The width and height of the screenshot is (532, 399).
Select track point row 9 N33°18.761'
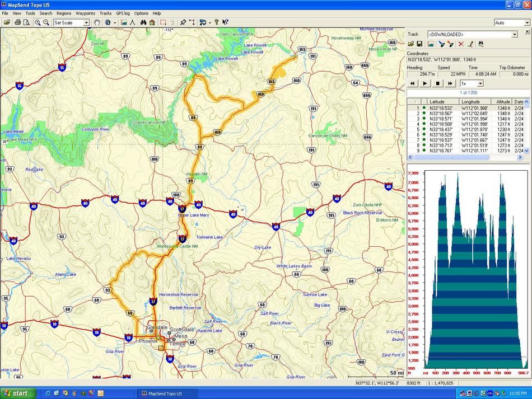466,151
